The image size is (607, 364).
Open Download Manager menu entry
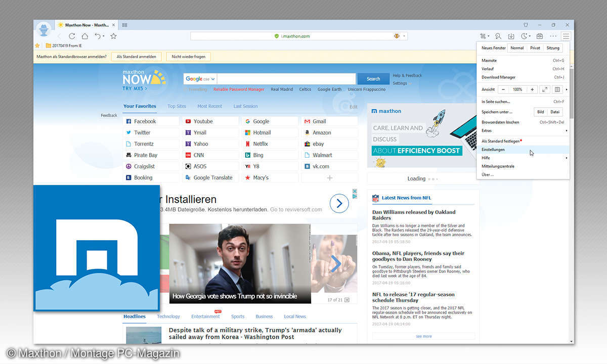coord(523,77)
